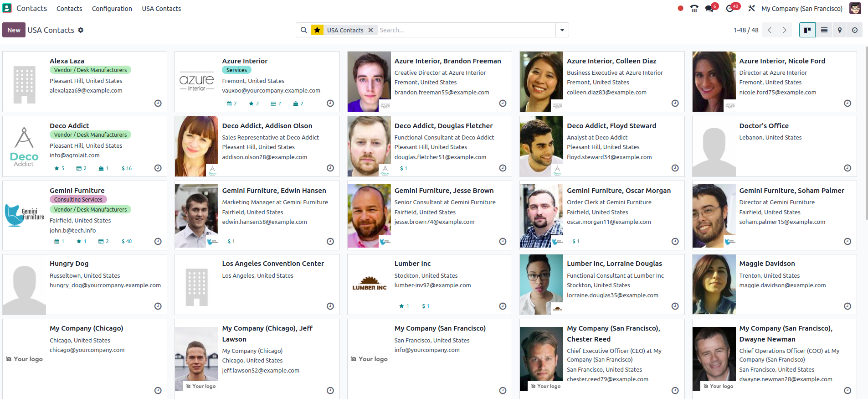Screen dimensions: 868x399
Task: Click the text Trenton, United States
Action: tap(770, 276)
